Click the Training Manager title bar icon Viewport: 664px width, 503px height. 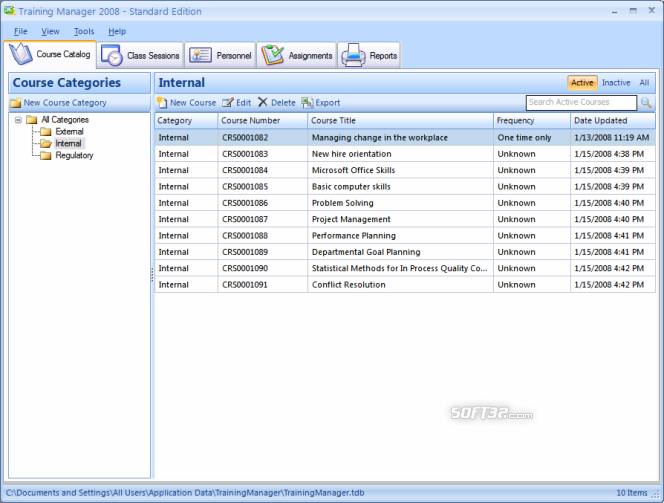click(x=9, y=11)
